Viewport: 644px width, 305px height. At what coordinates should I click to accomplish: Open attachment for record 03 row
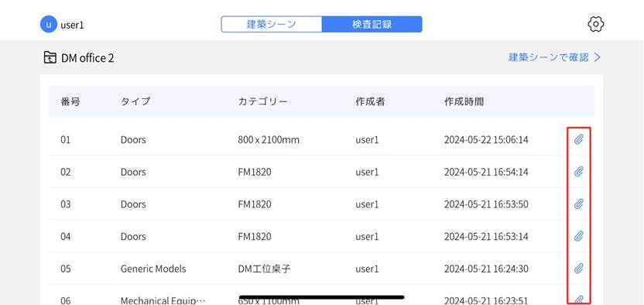[x=578, y=204]
